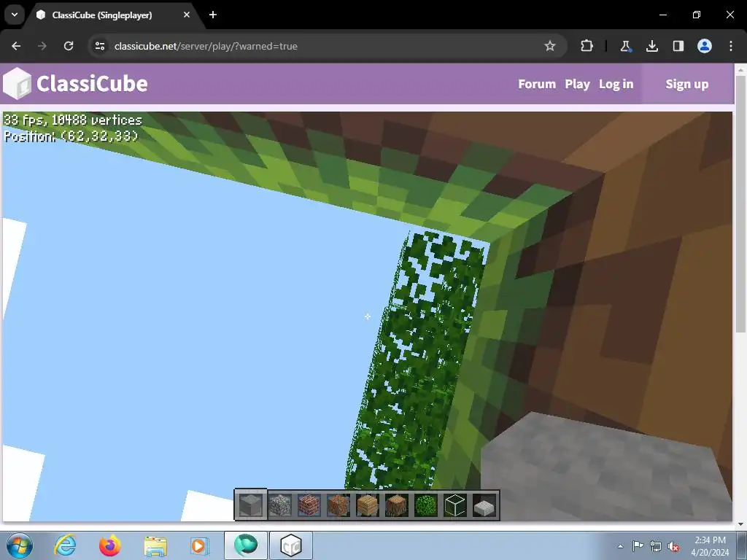Screen dimensions: 747x560
Task: Click the fps and vertices text
Action: [x=72, y=120]
